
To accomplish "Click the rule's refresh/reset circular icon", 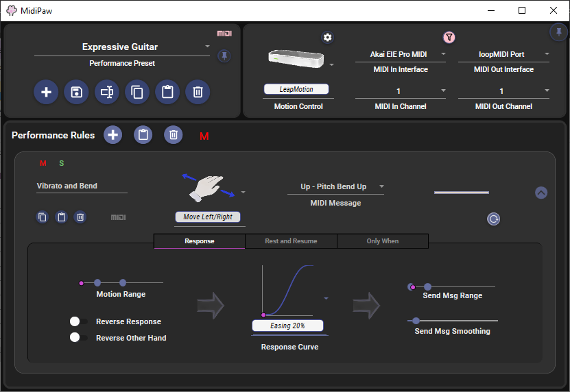I will [x=493, y=219].
